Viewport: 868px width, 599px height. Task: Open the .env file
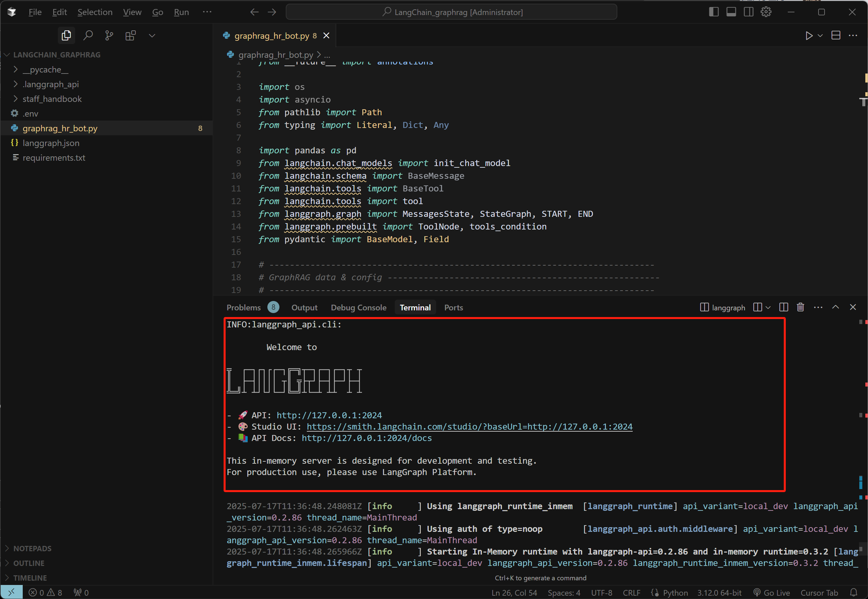tap(106, 114)
